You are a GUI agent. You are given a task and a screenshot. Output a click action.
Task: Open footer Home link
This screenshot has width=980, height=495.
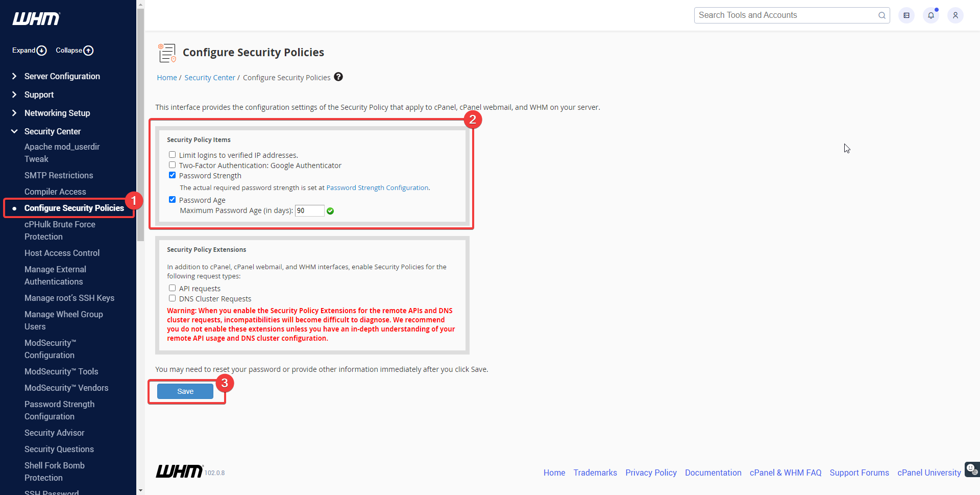tap(554, 473)
